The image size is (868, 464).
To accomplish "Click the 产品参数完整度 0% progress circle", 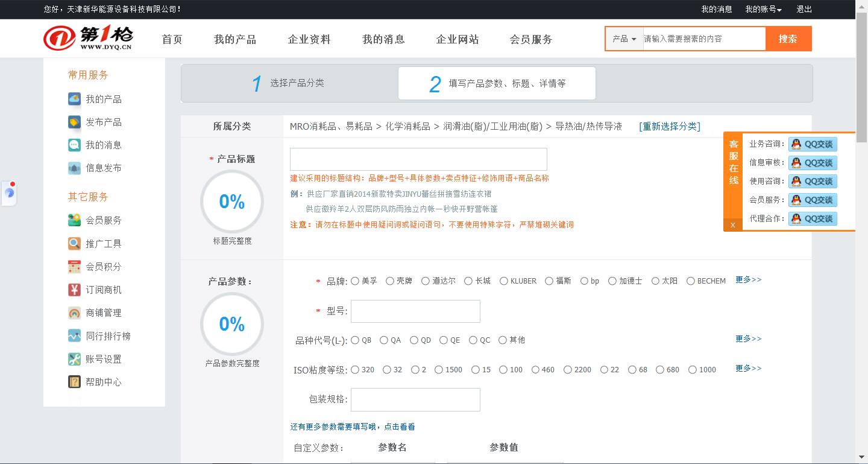I will pyautogui.click(x=232, y=324).
